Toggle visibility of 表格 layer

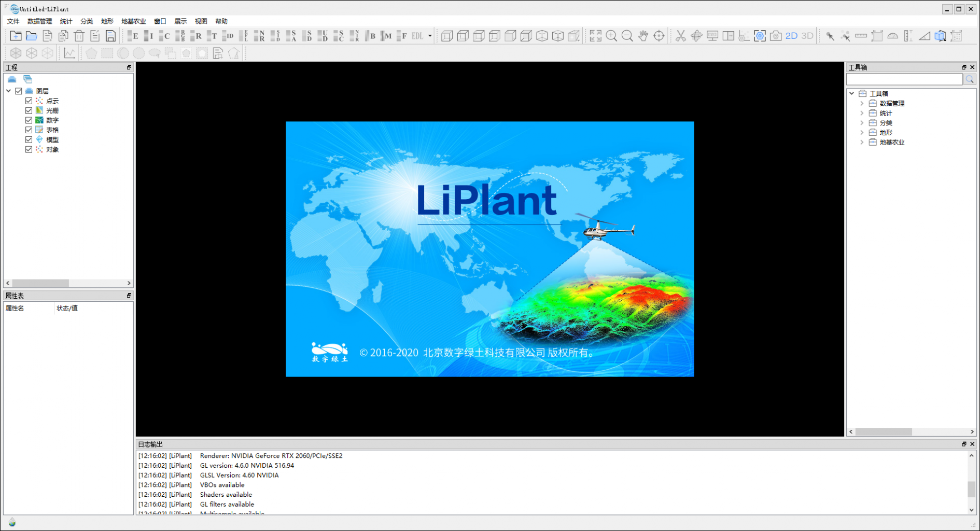pos(29,130)
